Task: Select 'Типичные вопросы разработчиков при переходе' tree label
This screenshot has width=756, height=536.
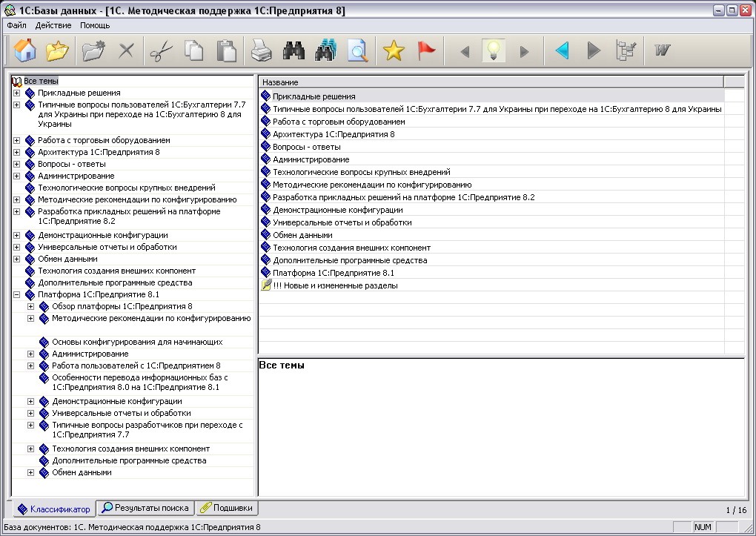Action: tap(147, 430)
